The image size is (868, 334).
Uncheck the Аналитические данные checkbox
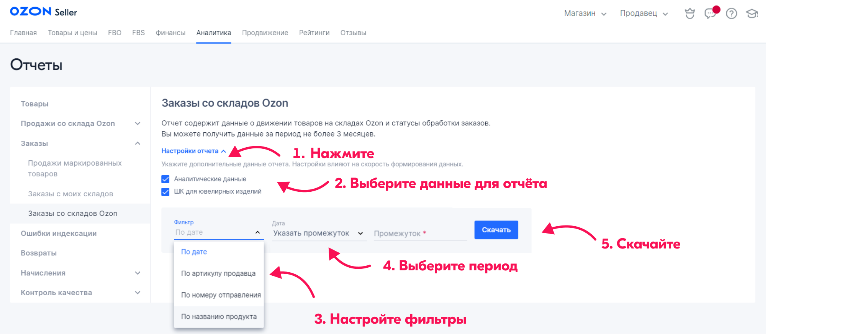click(x=165, y=179)
